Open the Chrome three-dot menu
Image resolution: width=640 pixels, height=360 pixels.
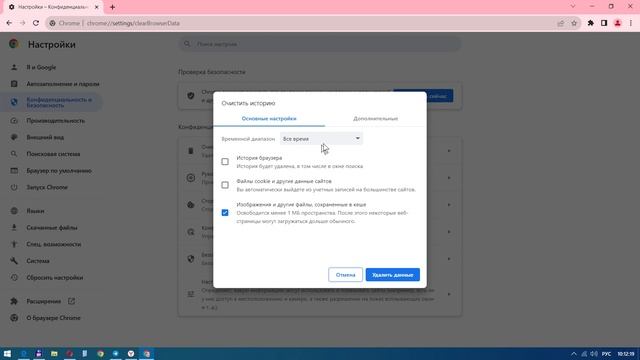[x=631, y=23]
